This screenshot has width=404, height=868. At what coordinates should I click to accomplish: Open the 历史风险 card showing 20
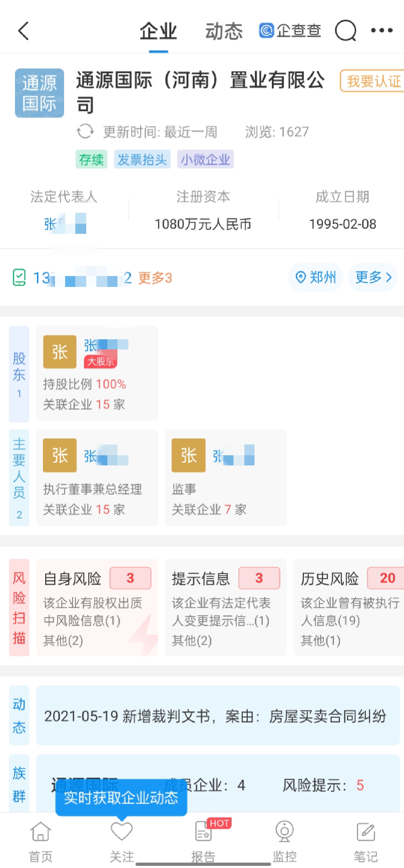pos(349,607)
